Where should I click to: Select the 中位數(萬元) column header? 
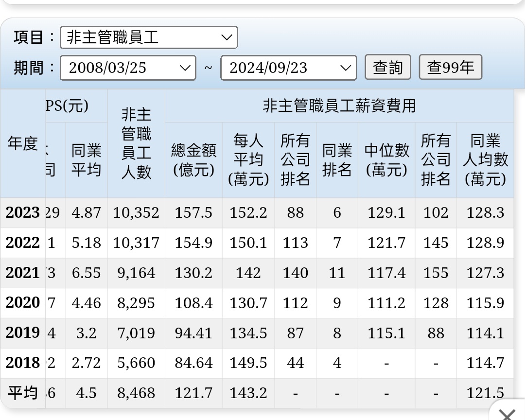coord(386,160)
